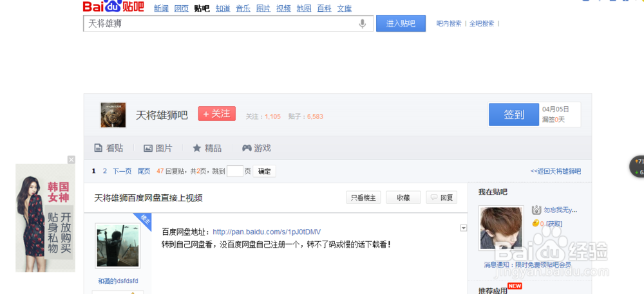Click the 看贴 document icon
The width and height of the screenshot is (644, 294).
tap(98, 148)
